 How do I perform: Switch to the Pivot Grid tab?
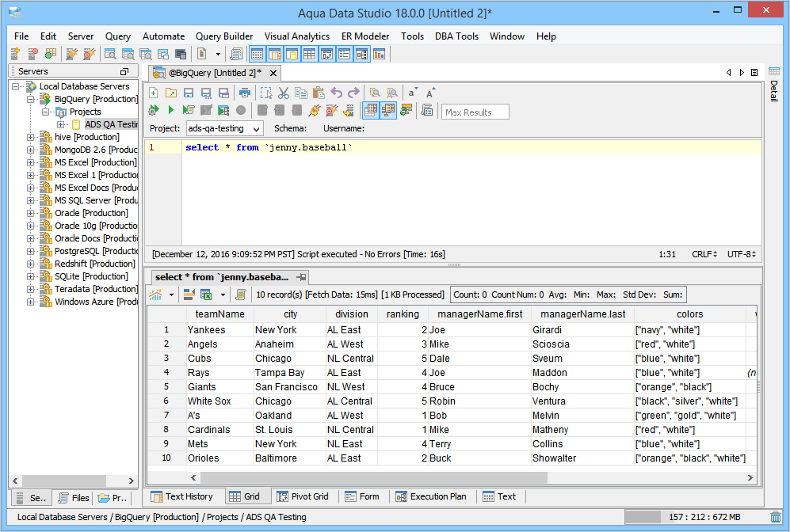click(x=303, y=496)
